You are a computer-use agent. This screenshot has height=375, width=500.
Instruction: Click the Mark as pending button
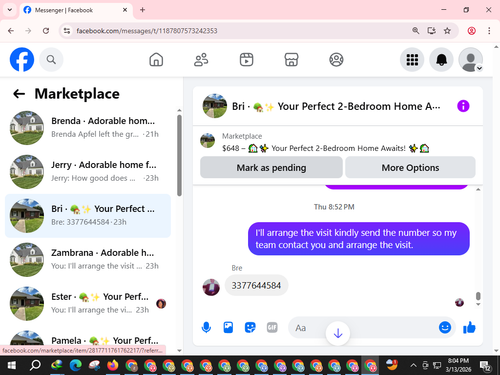271,167
